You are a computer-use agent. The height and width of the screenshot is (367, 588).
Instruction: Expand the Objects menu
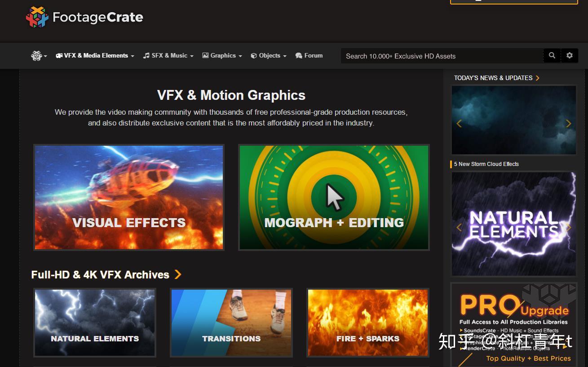point(268,56)
